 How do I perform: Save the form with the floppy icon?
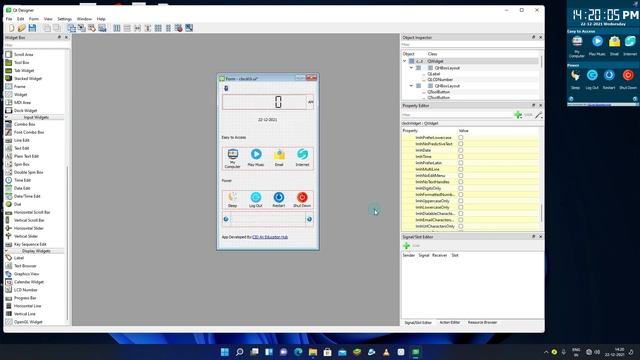[32, 28]
